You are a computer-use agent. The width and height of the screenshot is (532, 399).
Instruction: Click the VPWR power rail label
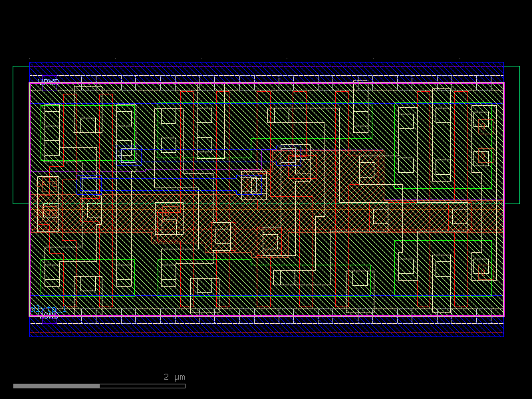click(49, 81)
